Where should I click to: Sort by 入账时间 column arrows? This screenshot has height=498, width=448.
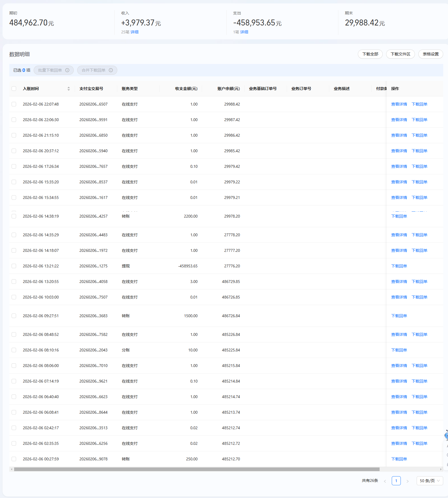tap(69, 89)
